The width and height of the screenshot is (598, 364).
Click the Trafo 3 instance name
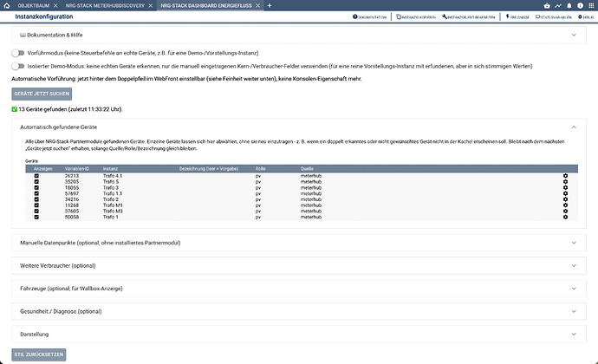(x=111, y=188)
